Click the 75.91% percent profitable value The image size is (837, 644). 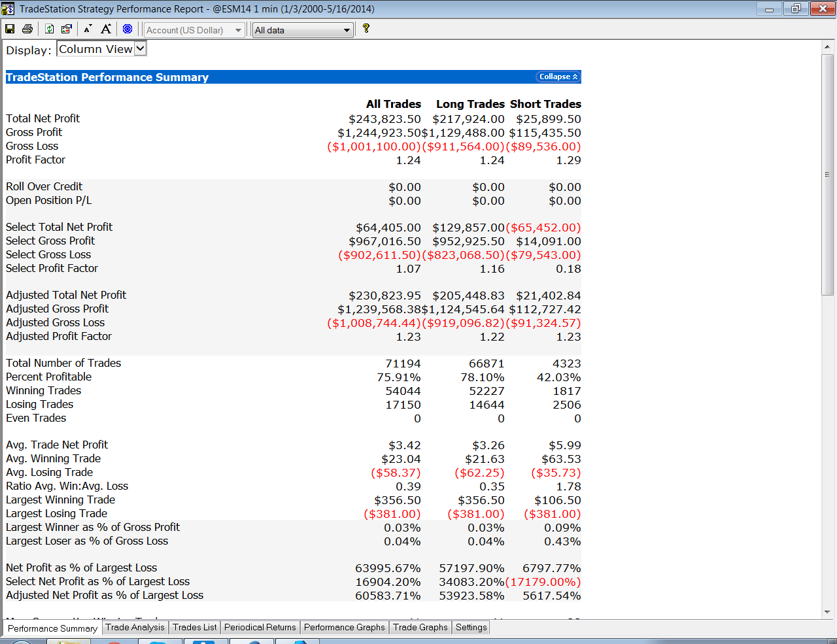(399, 377)
